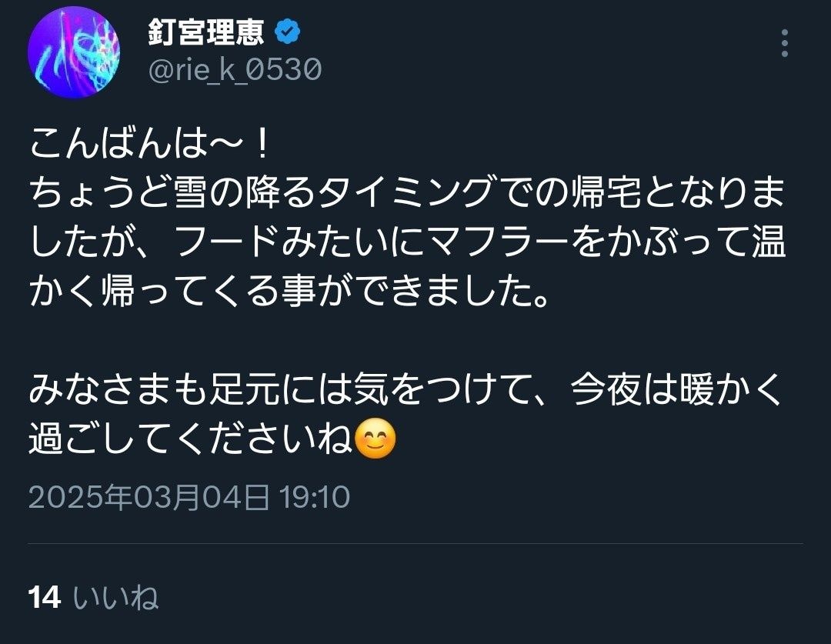The height and width of the screenshot is (644, 831).
Task: Click the like count number 14
Action: pyautogui.click(x=44, y=597)
